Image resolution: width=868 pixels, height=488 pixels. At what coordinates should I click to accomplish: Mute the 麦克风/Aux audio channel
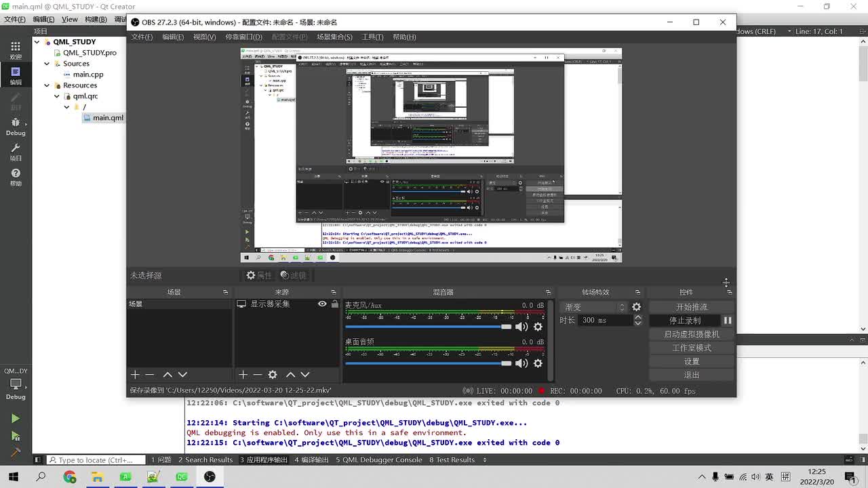[521, 327]
